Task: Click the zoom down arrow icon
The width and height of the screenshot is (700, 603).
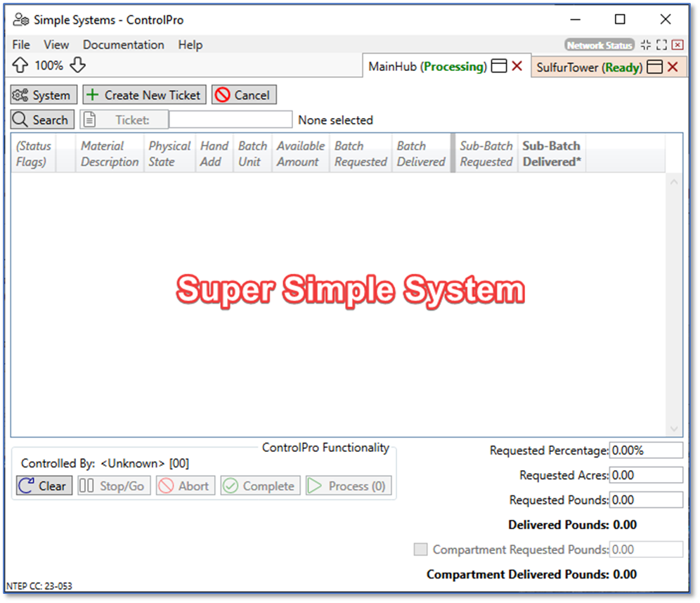Action: [77, 65]
